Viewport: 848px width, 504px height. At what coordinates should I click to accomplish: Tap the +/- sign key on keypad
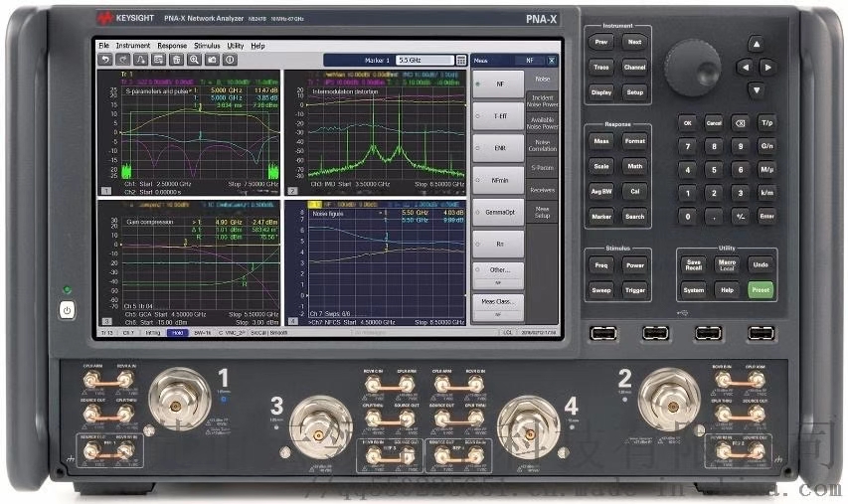[741, 216]
